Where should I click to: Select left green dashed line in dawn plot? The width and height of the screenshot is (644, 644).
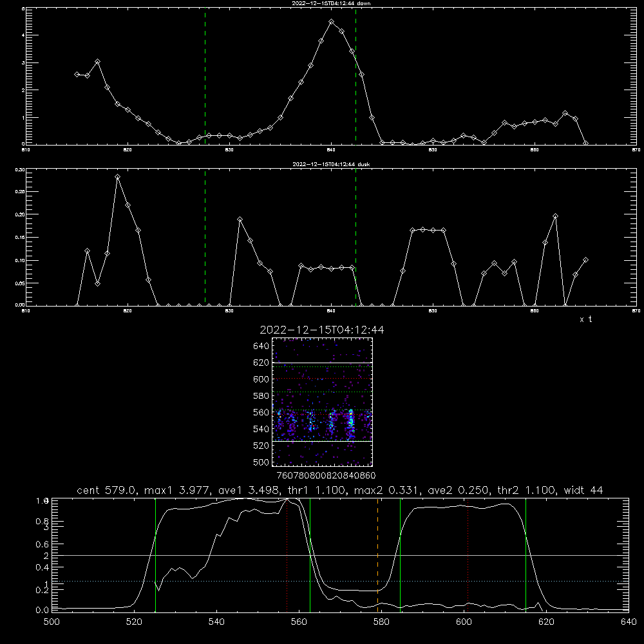205,76
